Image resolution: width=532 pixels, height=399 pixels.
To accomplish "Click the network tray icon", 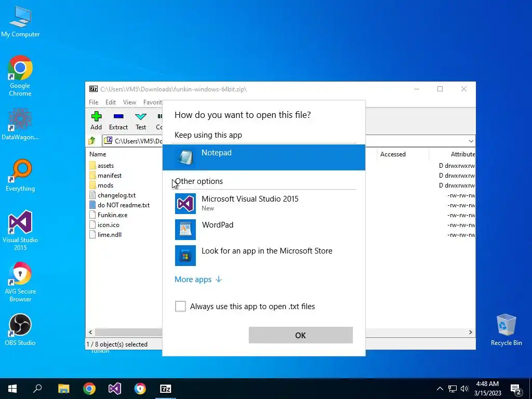I will (x=453, y=389).
